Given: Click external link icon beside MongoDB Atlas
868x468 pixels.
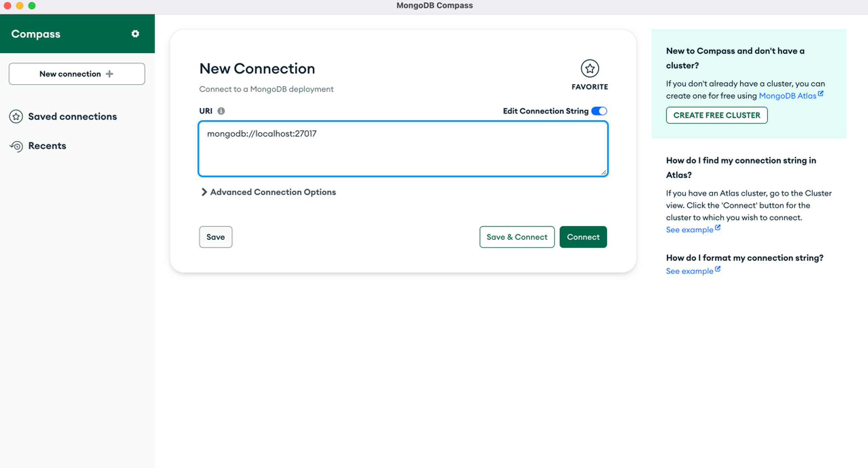Looking at the screenshot, I should pos(821,93).
